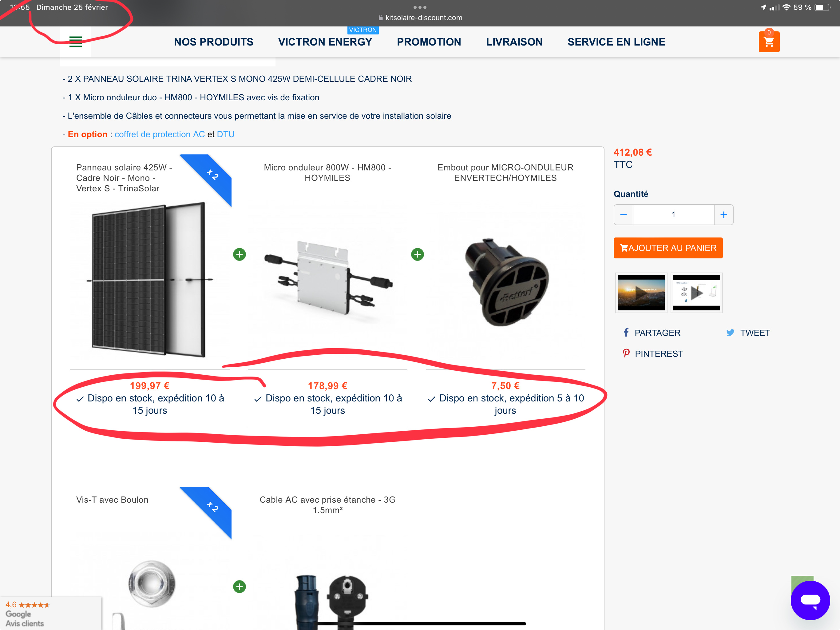Click the three-dot Safari tab indicator
The image size is (840, 630).
click(420, 7)
